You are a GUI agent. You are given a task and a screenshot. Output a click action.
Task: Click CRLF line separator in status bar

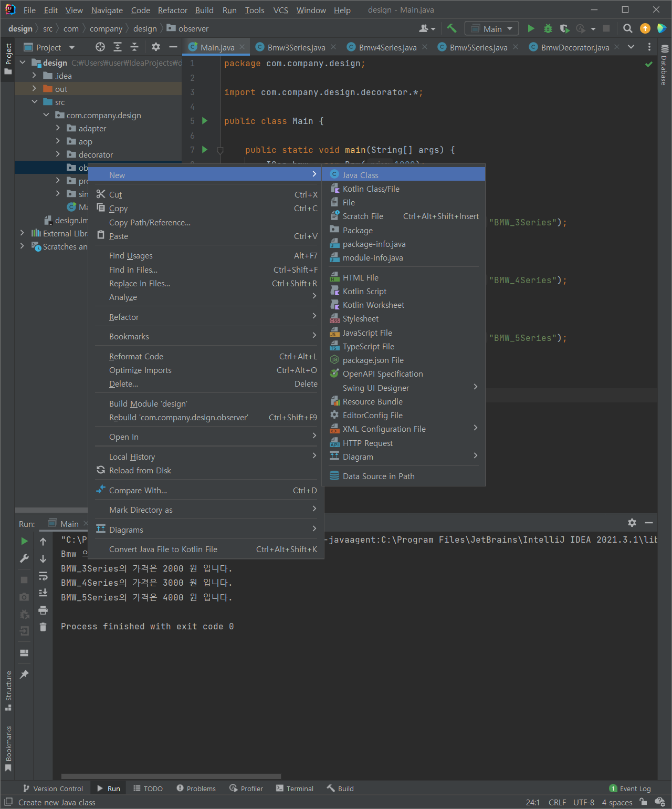(557, 802)
